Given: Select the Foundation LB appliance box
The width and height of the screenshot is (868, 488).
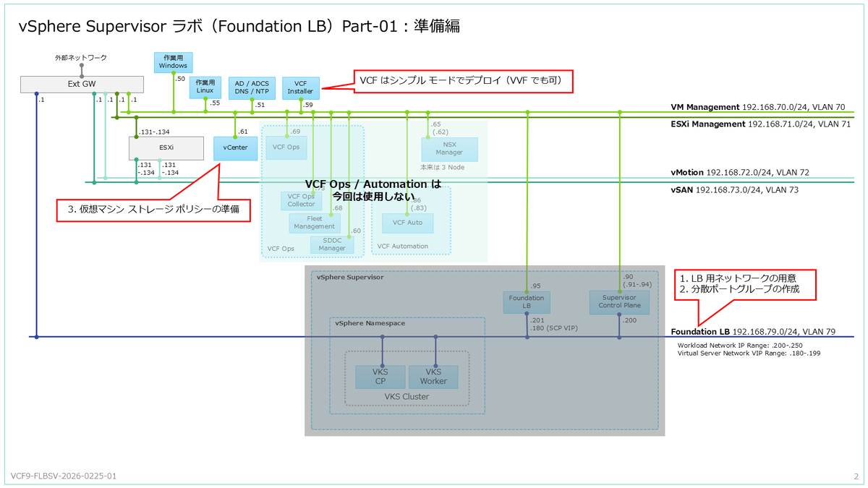Looking at the screenshot, I should click(527, 301).
